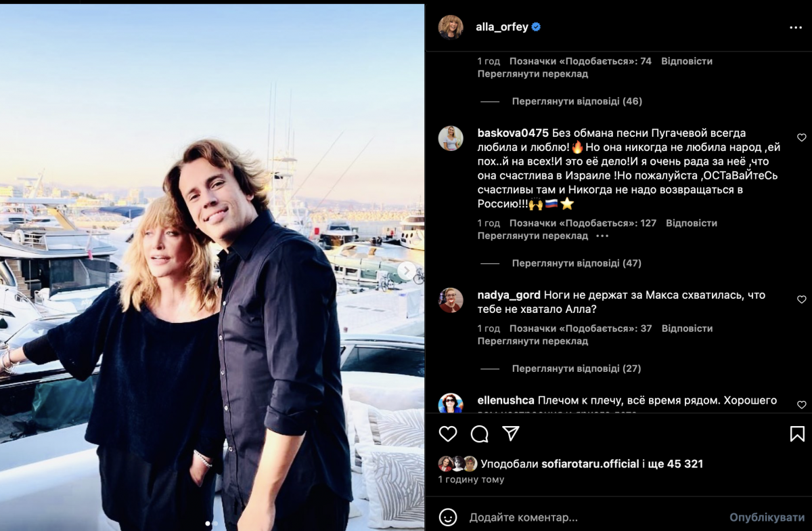Screen dimensions: 812x531
Task: Open nadya_gord's profile avatar
Action: (451, 300)
